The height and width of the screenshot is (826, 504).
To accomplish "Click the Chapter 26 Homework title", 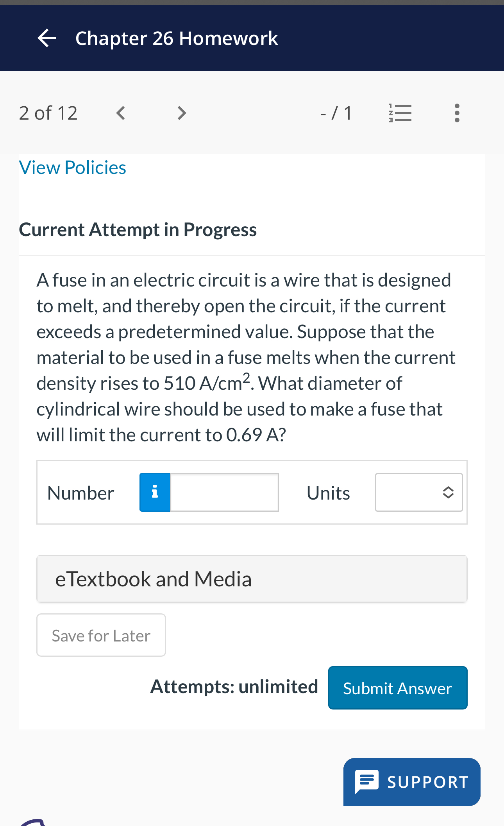I will pyautogui.click(x=177, y=38).
